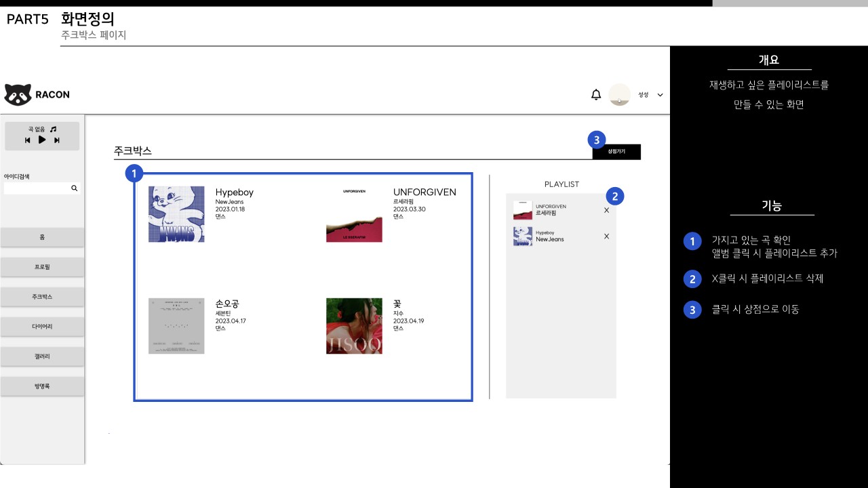Click the 꽃 song title text
The width and height of the screenshot is (868, 488).
click(x=397, y=304)
